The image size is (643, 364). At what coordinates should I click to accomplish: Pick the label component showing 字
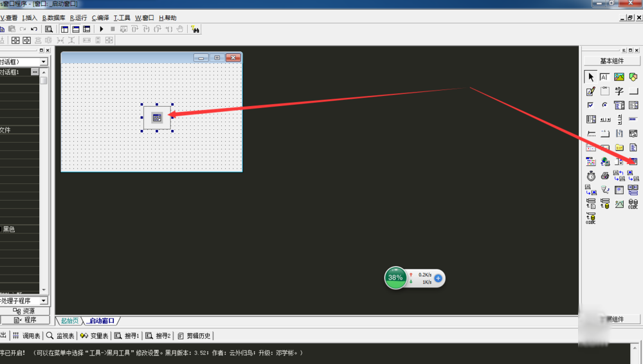[619, 91]
